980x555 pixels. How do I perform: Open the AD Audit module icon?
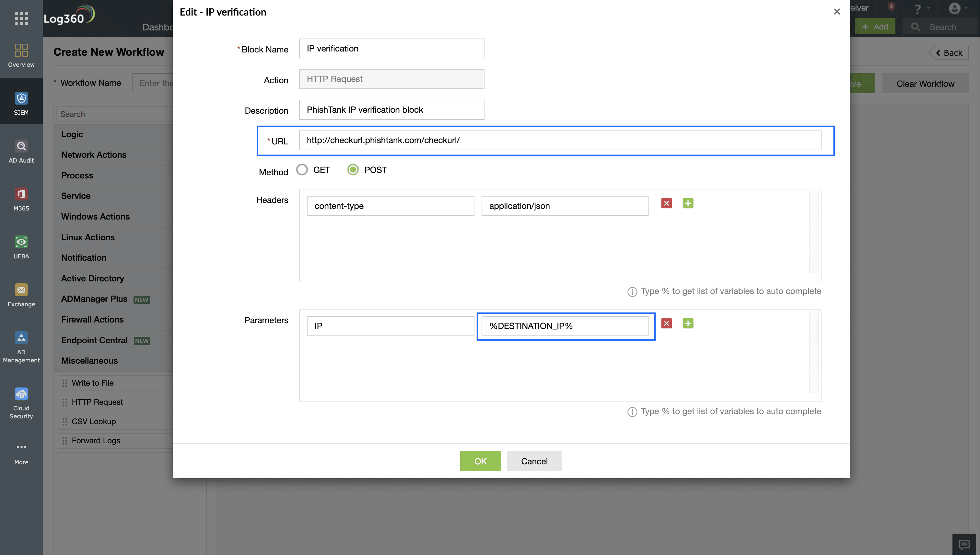[21, 146]
